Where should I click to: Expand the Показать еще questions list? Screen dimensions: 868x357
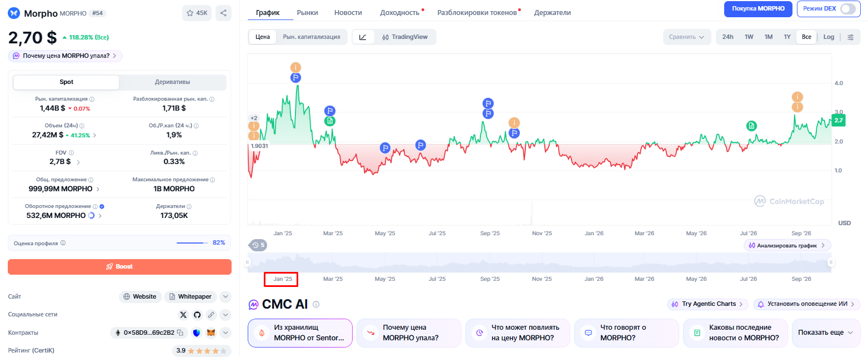(825, 333)
